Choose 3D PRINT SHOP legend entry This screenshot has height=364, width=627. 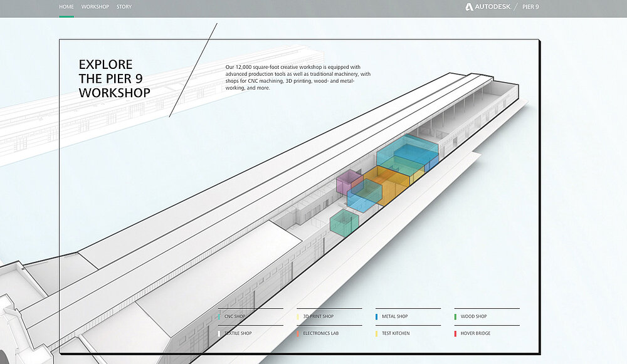point(318,316)
